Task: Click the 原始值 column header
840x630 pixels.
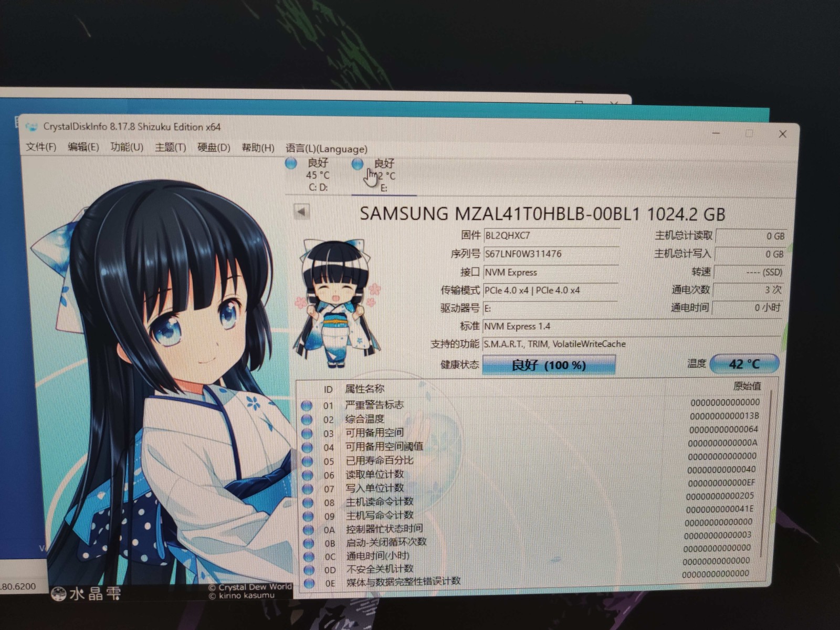Action: tap(747, 386)
